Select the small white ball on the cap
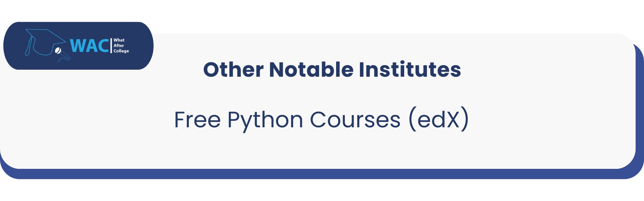The height and width of the screenshot is (201, 644). pyautogui.click(x=58, y=51)
